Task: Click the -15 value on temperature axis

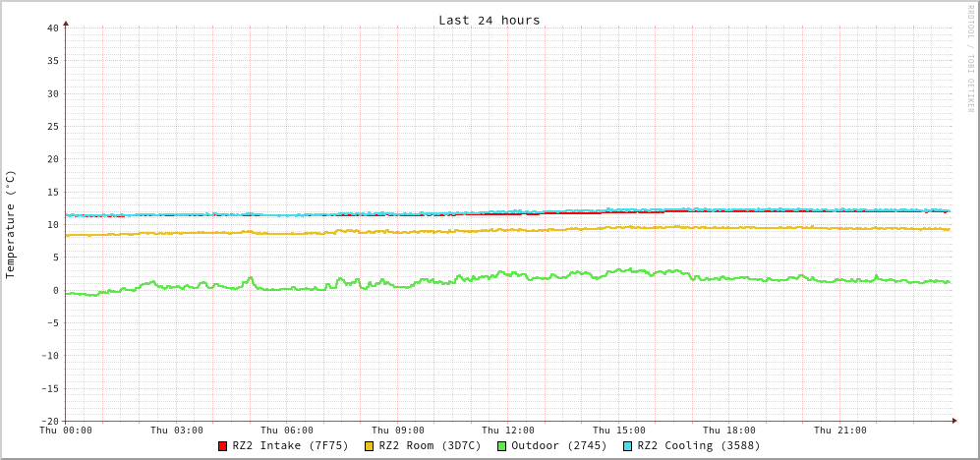Action: 49,389
